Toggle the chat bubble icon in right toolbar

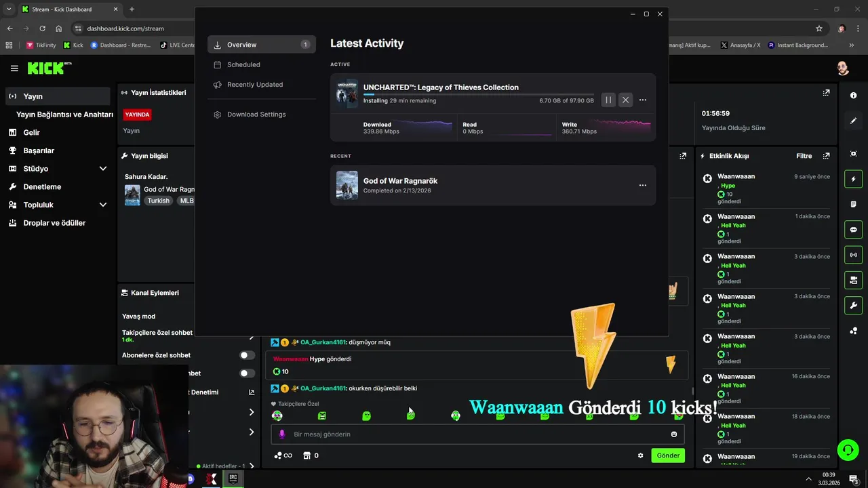coord(853,230)
